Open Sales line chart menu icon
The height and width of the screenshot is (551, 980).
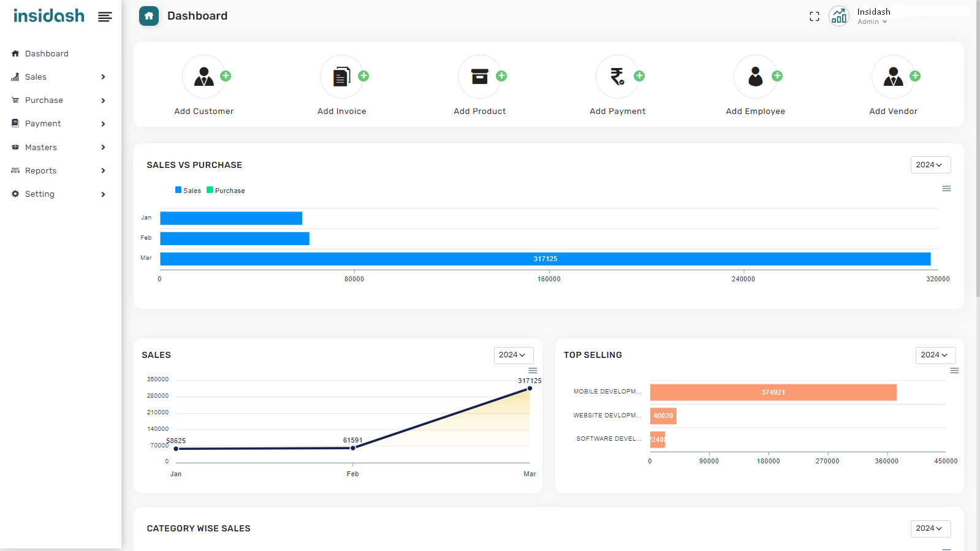533,371
